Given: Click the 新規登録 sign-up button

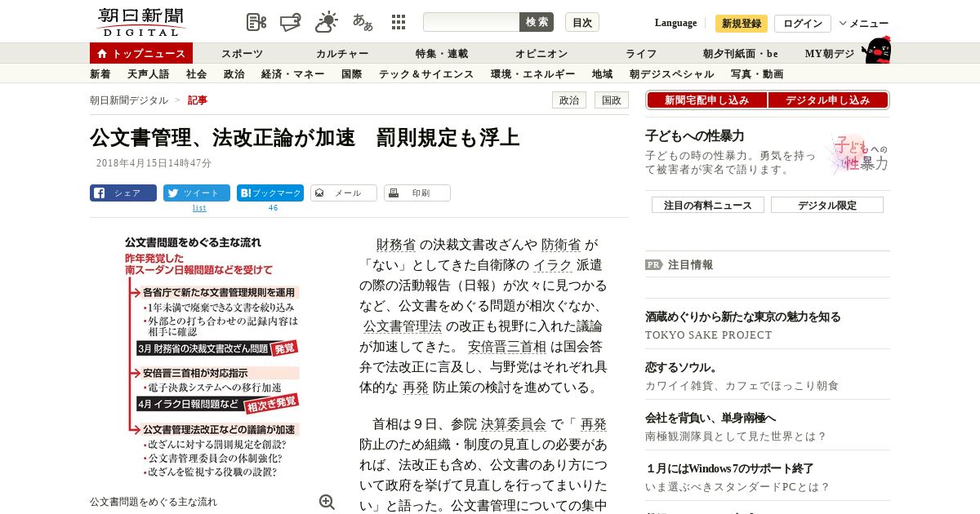Looking at the screenshot, I should pos(742,24).
